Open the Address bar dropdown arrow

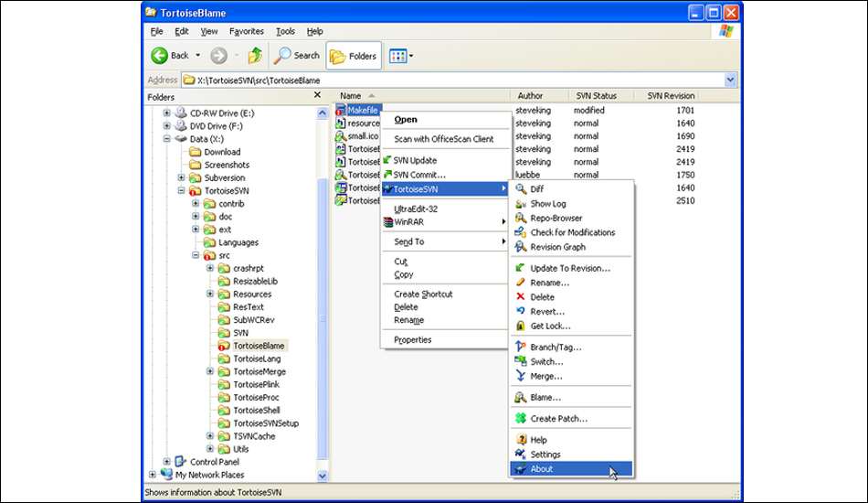(x=730, y=80)
